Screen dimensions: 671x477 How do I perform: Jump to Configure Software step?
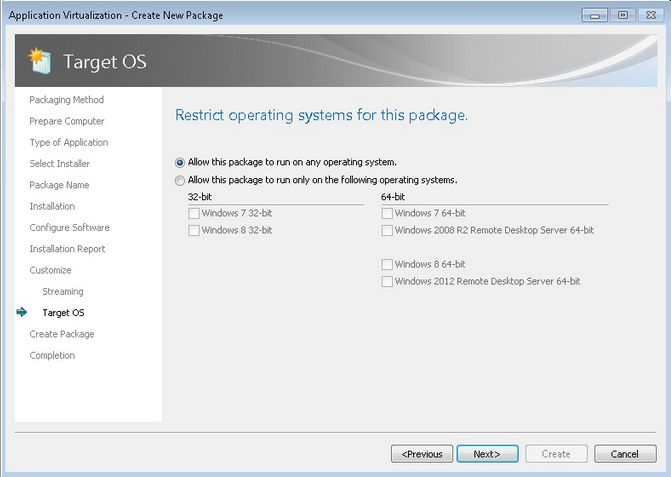click(69, 228)
